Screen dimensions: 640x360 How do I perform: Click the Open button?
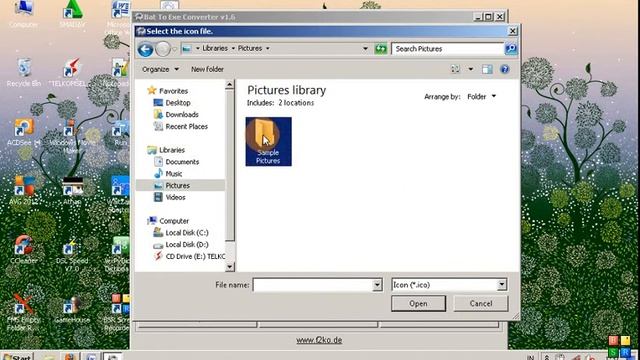point(418,304)
